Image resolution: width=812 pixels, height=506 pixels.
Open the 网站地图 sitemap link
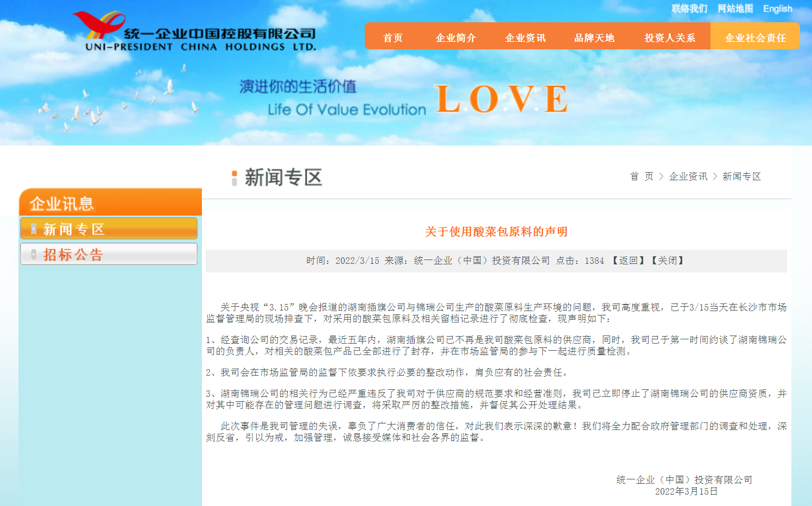pos(735,9)
